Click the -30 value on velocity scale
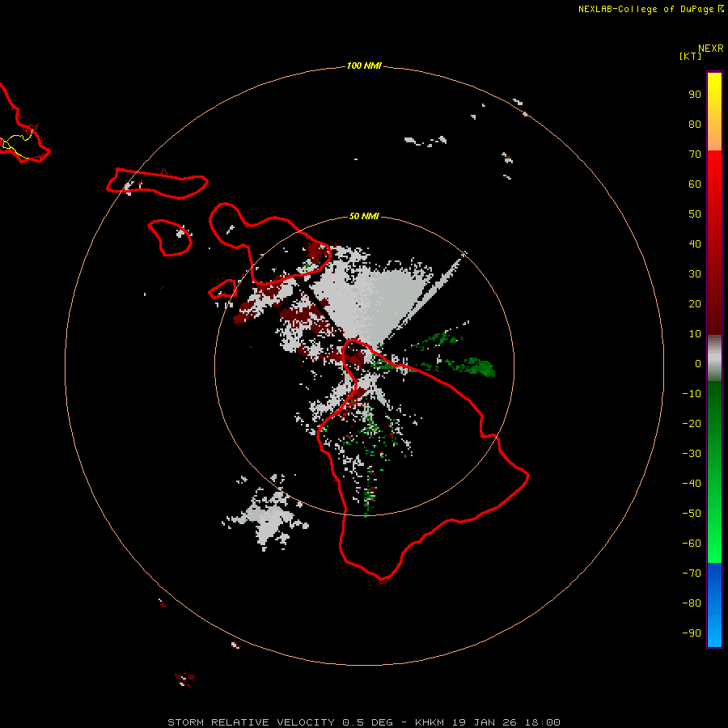The height and width of the screenshot is (728, 728). (692, 454)
